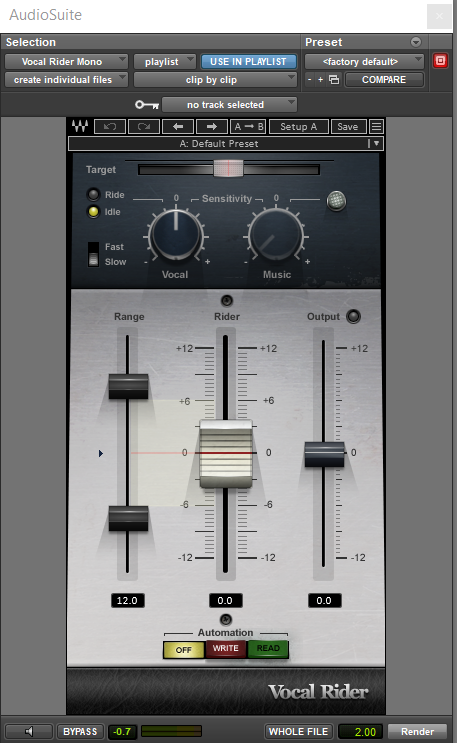Toggle the Fast/Slow attack switch
The width and height of the screenshot is (457, 743).
point(93,254)
